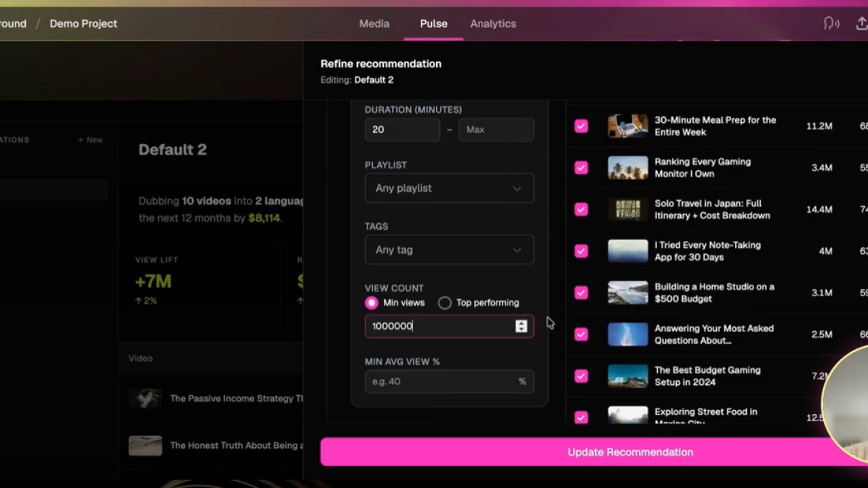Click the audio dubbing icon in top bar

pyautogui.click(x=831, y=24)
